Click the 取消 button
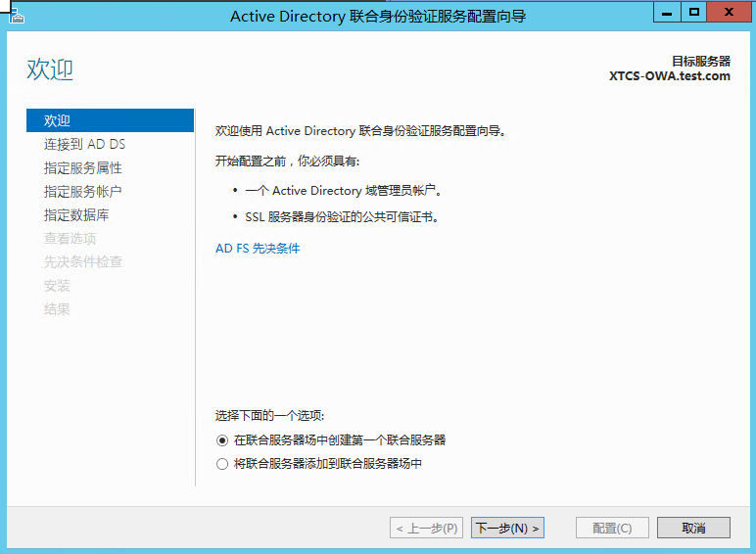The width and height of the screenshot is (756, 554). (x=693, y=528)
